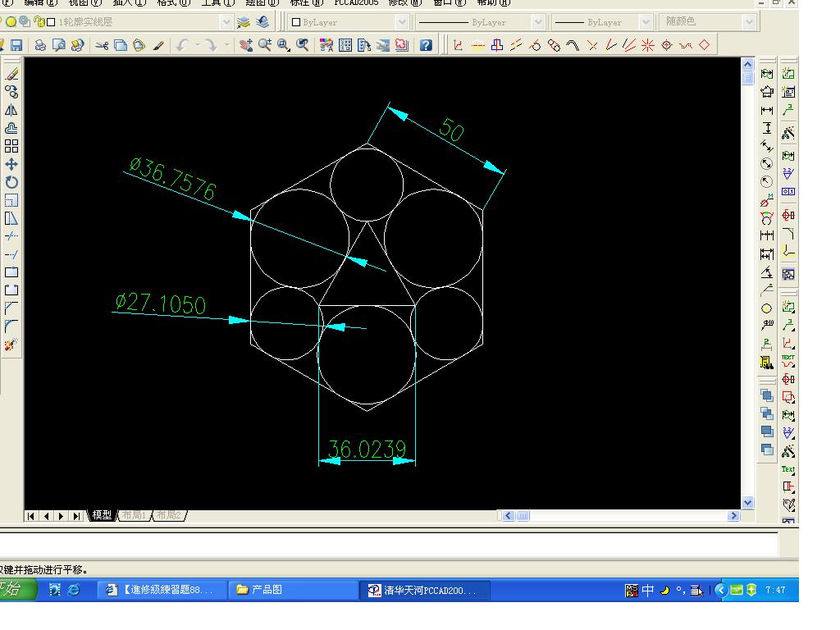840x630 pixels.
Task: Click the Paste clipboard icon
Action: pos(139,46)
